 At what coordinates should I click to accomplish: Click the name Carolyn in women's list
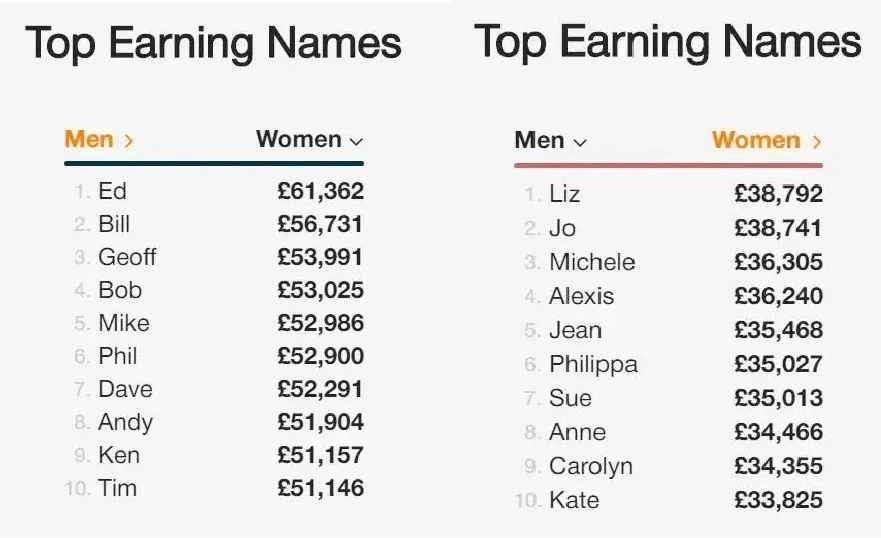coord(591,466)
